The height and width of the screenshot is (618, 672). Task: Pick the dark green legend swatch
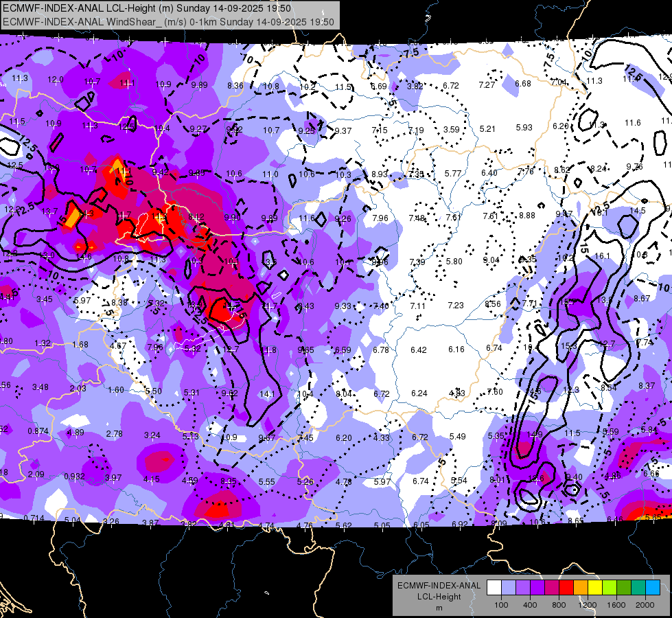(x=624, y=588)
